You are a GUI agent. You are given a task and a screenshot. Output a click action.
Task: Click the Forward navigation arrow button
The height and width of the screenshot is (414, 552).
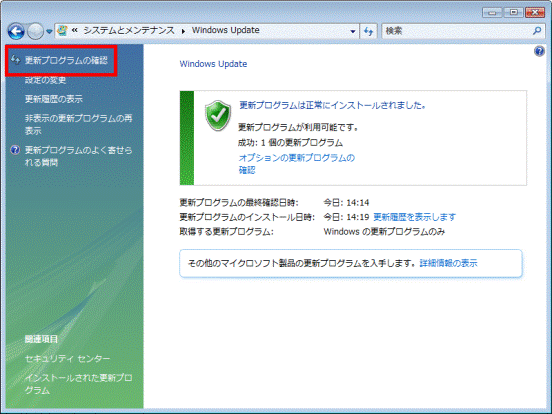[x=35, y=31]
